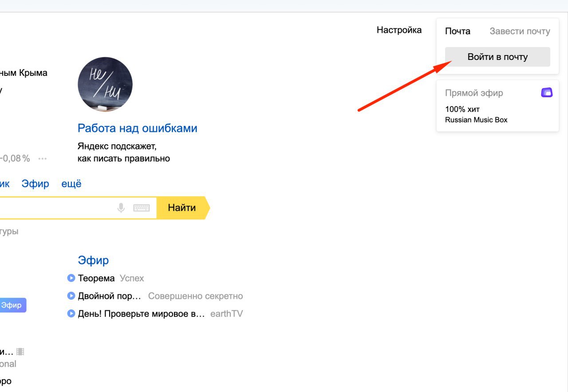Click the Прямой эфир card title
Screen dimensions: 568x392
(x=474, y=93)
